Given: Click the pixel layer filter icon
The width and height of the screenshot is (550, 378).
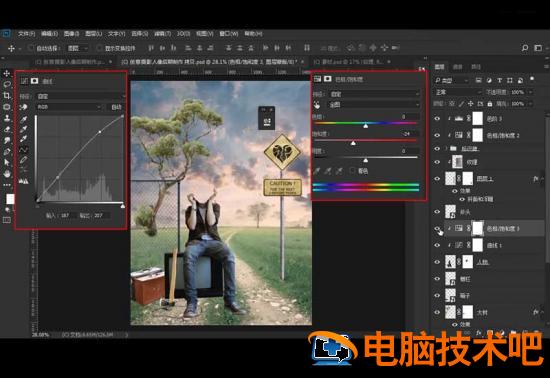Looking at the screenshot, I should 478,80.
